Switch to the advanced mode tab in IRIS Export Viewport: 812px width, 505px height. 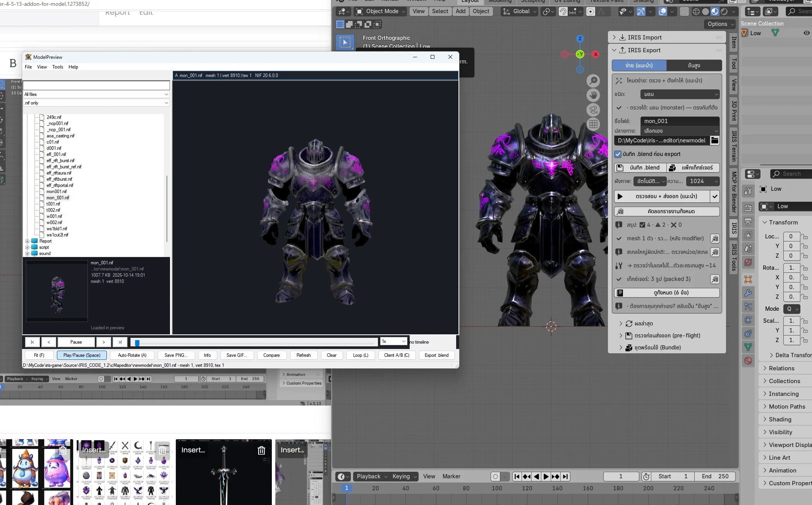[694, 65]
